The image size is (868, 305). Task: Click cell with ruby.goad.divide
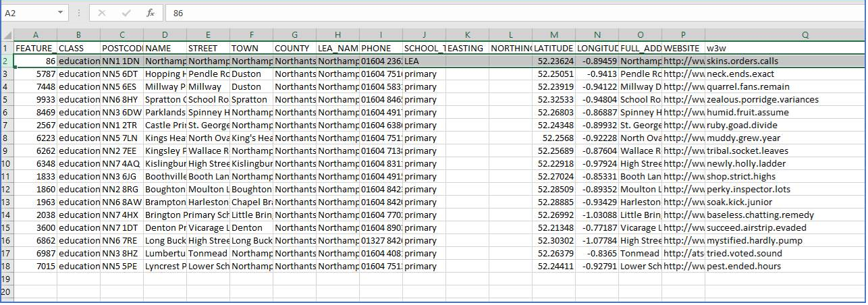[x=786, y=125]
